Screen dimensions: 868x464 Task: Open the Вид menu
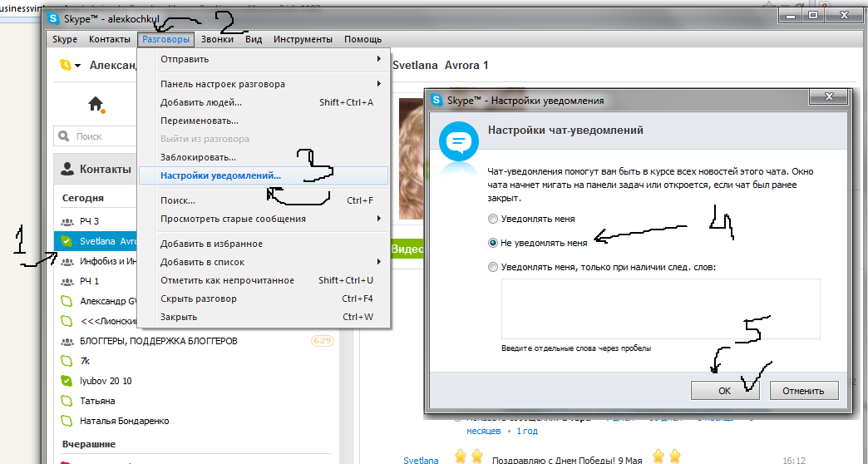pyautogui.click(x=254, y=39)
